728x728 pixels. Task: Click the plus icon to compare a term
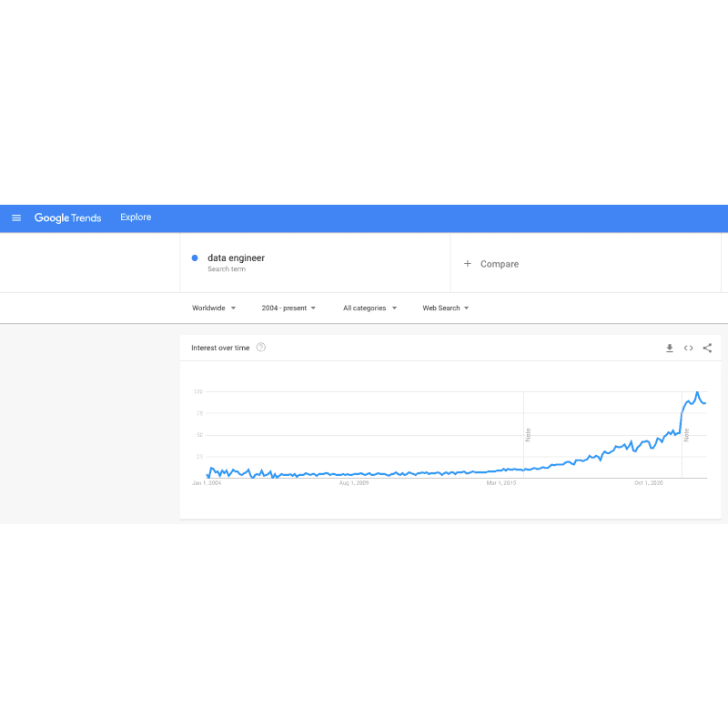[467, 264]
